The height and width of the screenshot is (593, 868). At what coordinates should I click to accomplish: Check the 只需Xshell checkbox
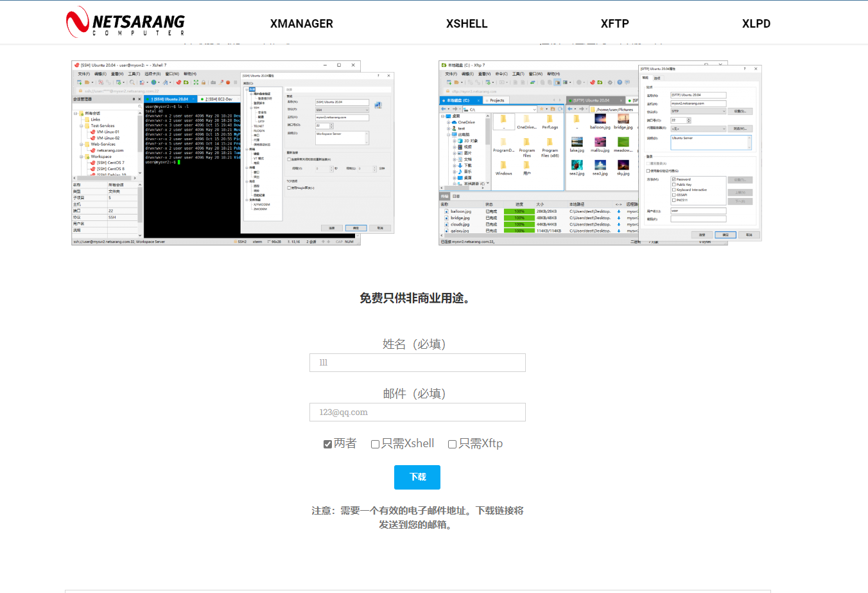375,443
